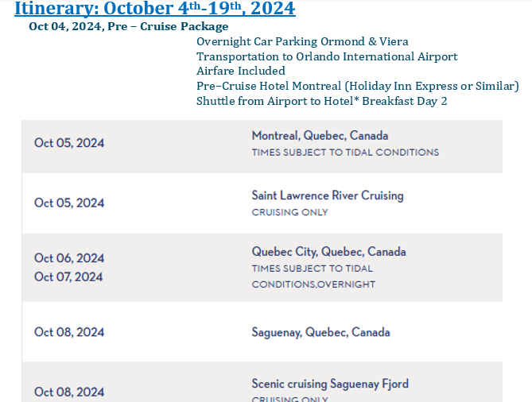Click the Oct 07, 2024 date

coord(69,276)
